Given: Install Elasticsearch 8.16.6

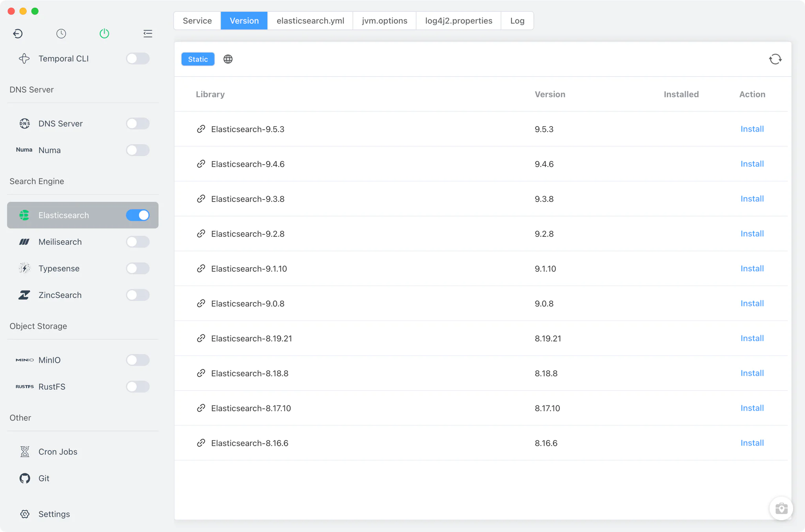Looking at the screenshot, I should pos(752,443).
